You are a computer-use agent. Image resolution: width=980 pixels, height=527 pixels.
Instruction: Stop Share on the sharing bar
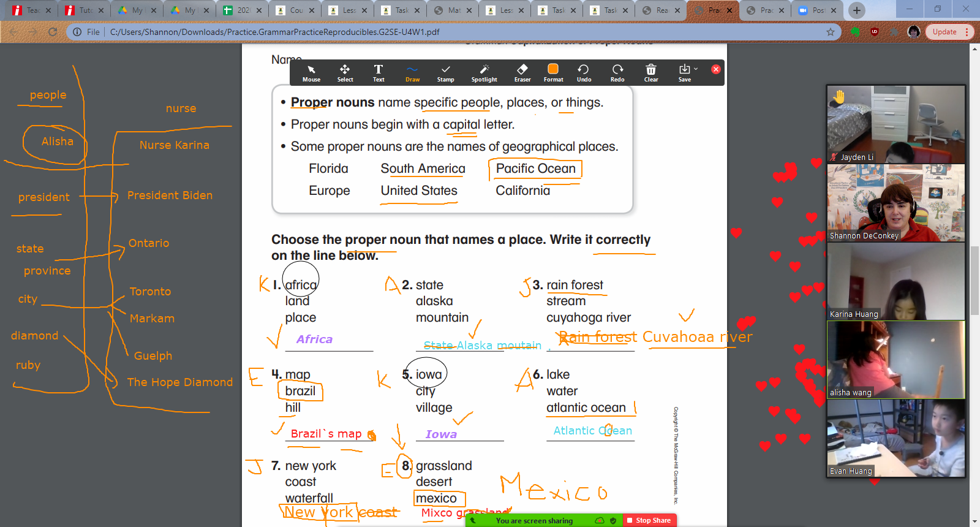(x=650, y=520)
